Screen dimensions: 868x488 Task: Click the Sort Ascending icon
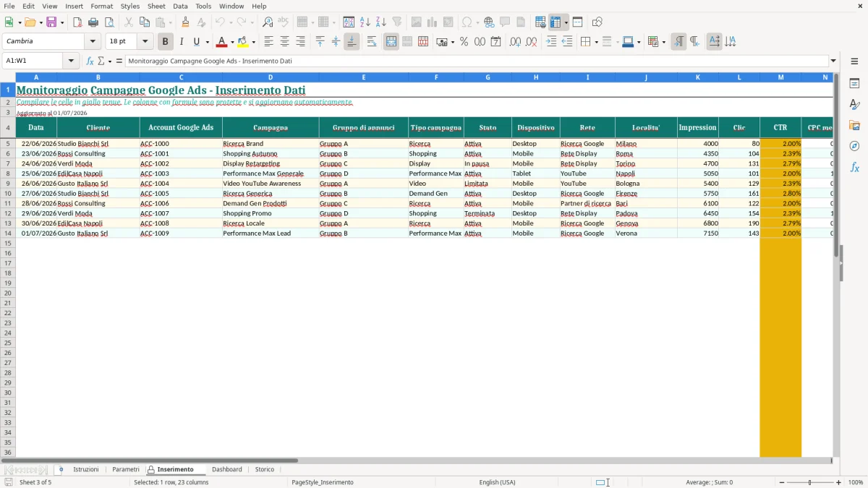[x=365, y=22]
